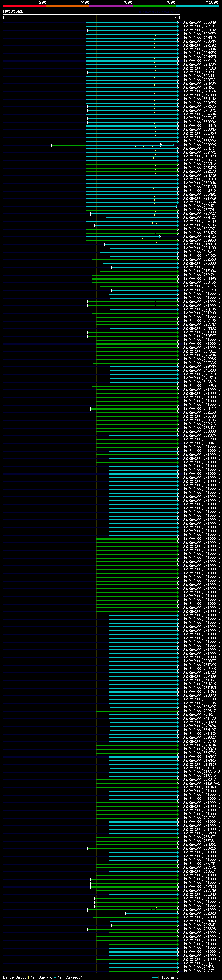Select hit label UniRef100_P93616

(x=199, y=160)
